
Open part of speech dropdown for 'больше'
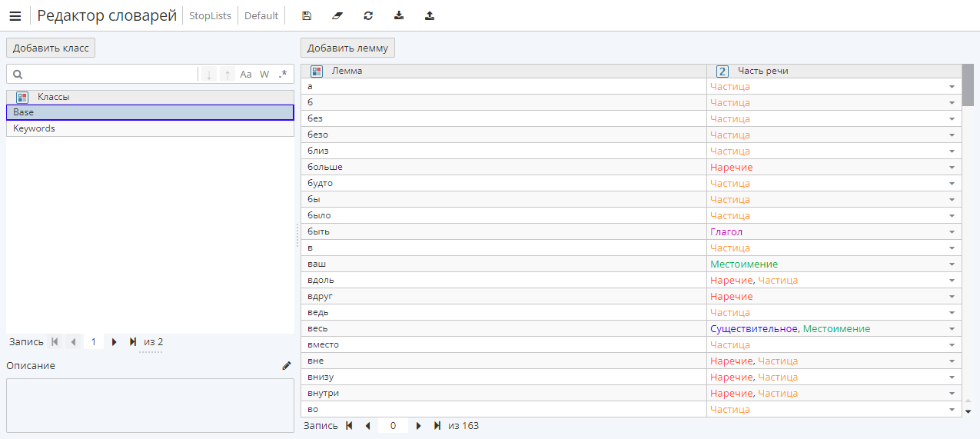(x=952, y=168)
